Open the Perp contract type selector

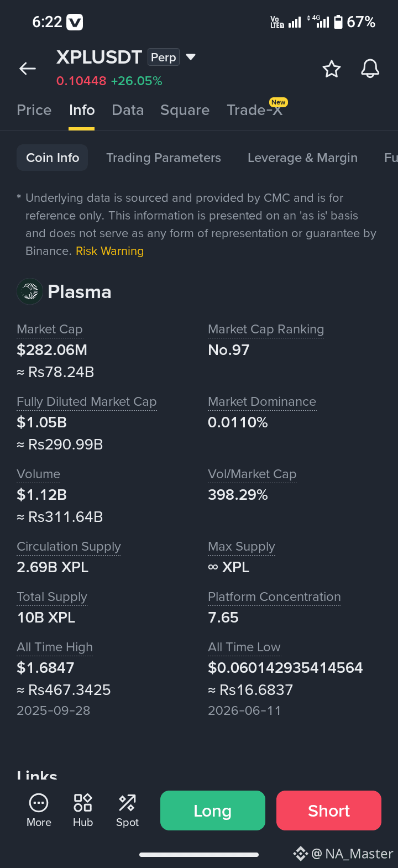click(164, 57)
